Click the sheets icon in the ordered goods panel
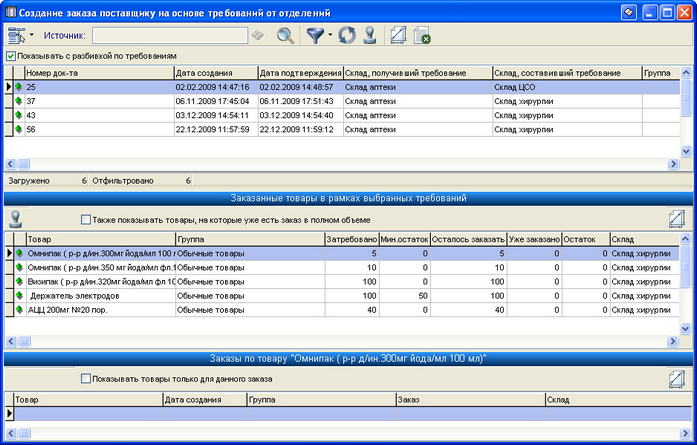This screenshot has height=445, width=697. (677, 219)
